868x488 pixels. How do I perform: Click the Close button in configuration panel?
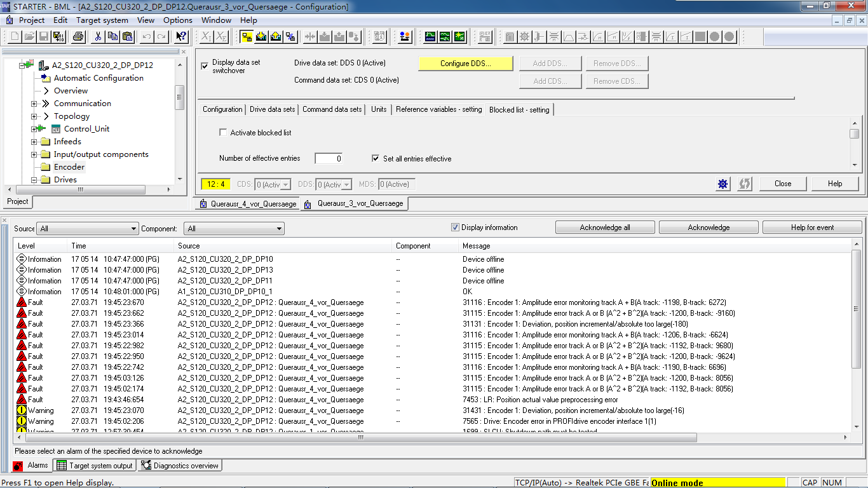783,184
